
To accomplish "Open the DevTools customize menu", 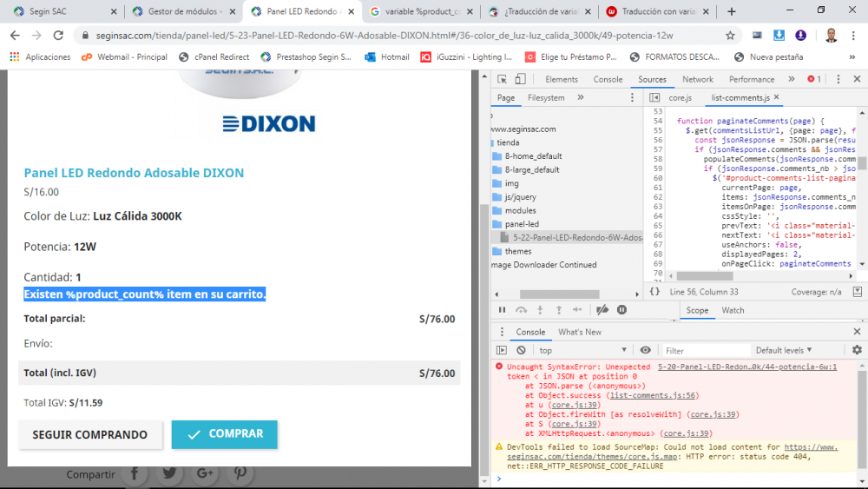I will pos(838,79).
